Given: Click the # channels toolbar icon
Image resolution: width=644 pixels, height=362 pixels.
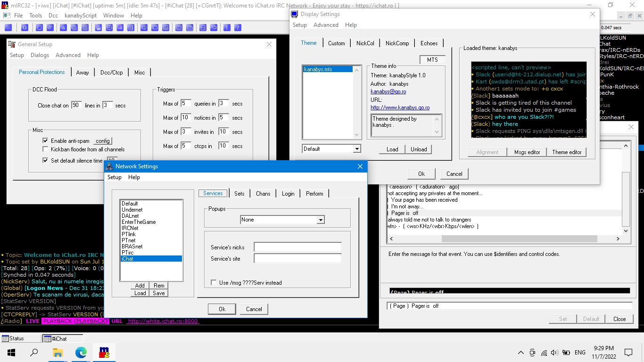Looking at the screenshot, I should click(x=50, y=28).
